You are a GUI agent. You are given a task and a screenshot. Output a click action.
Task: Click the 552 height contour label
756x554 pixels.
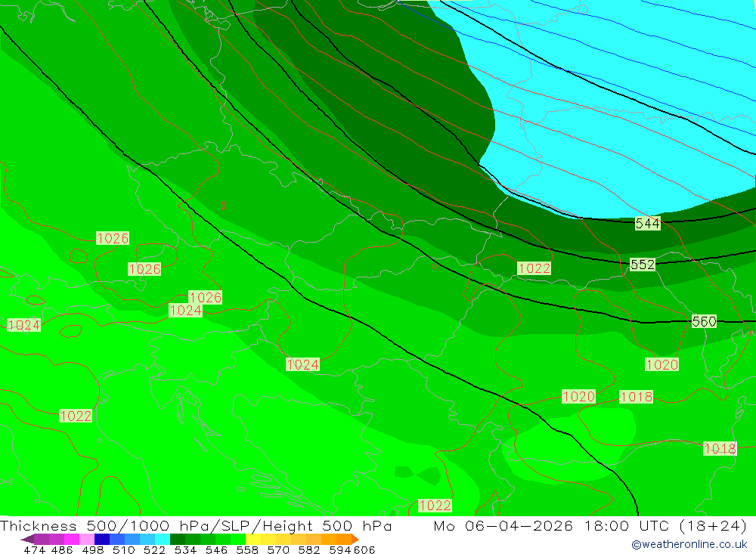click(x=643, y=265)
